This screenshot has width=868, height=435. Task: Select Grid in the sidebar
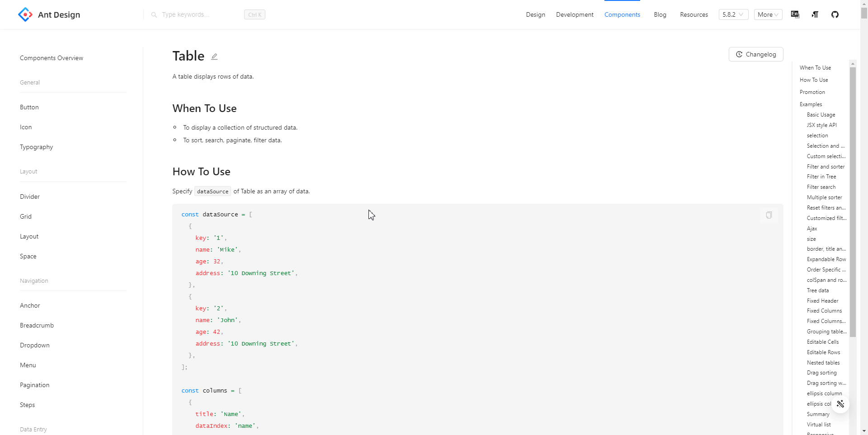[26, 216]
